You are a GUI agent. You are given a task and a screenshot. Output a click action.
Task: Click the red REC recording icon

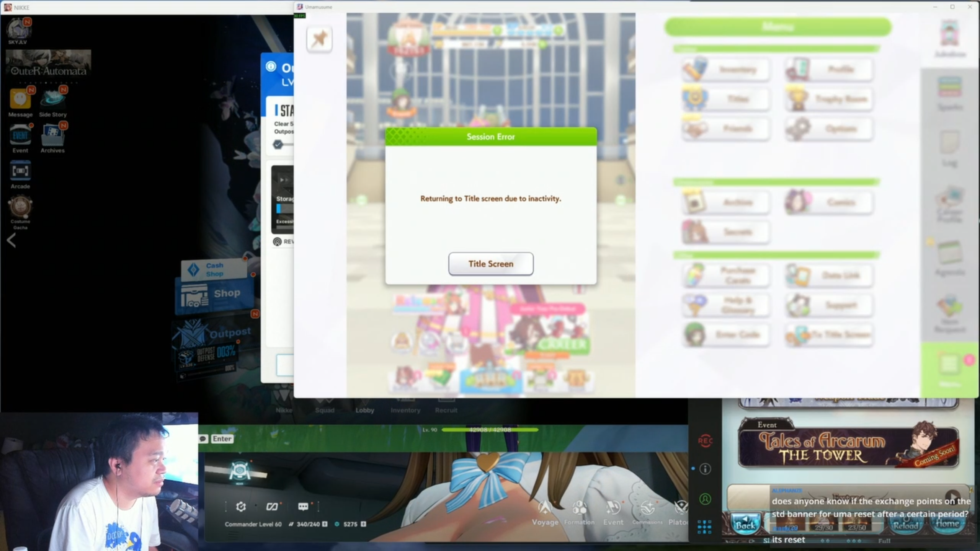click(x=705, y=441)
